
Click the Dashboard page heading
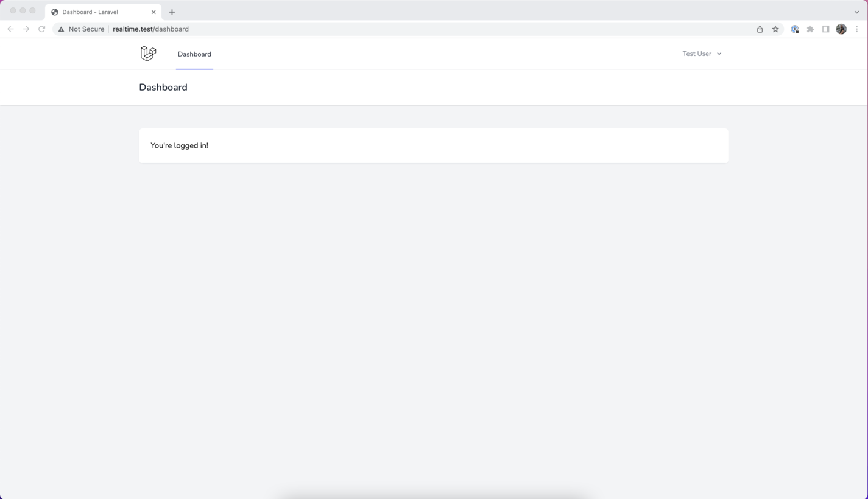[x=163, y=87]
